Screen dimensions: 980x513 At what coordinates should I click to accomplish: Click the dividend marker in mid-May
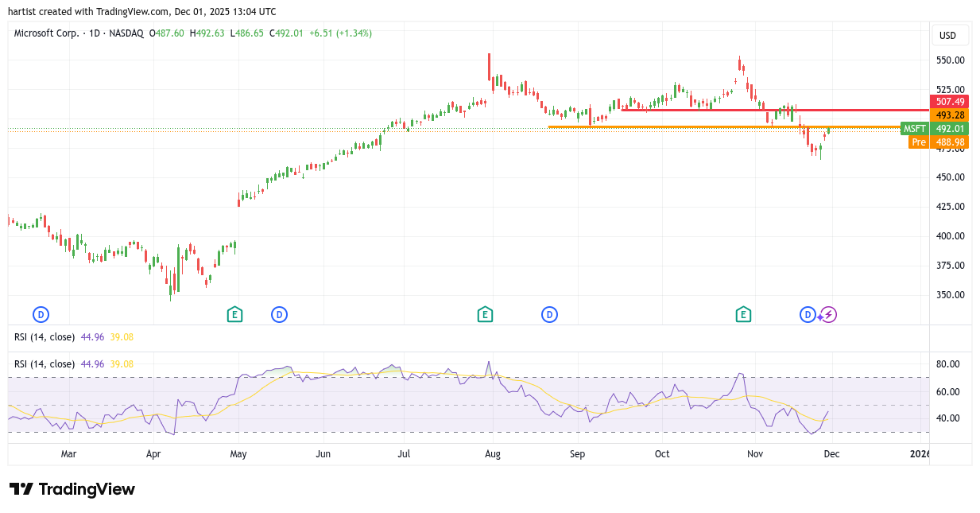[279, 314]
